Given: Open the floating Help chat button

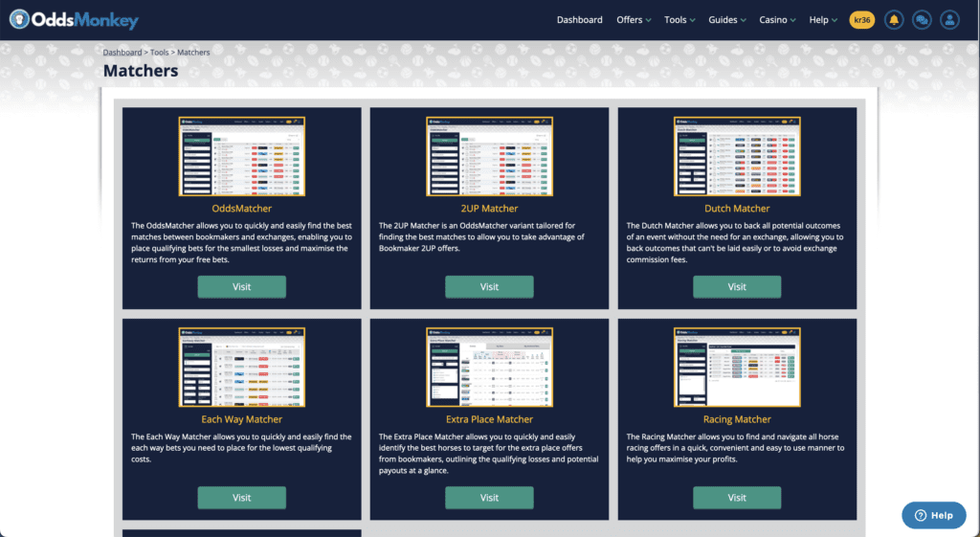Looking at the screenshot, I should 934,515.
